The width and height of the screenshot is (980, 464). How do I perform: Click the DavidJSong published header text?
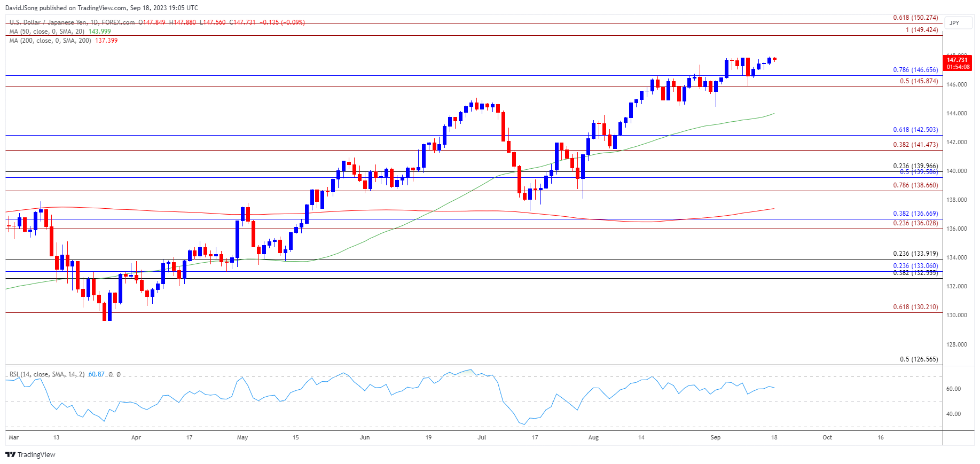pos(101,7)
